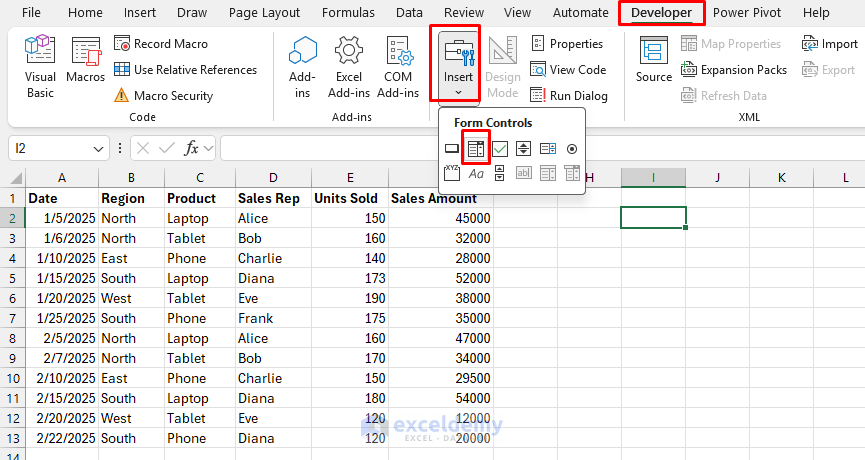The height and width of the screenshot is (460, 865).
Task: Open COM Add-ins dialog
Action: [398, 66]
